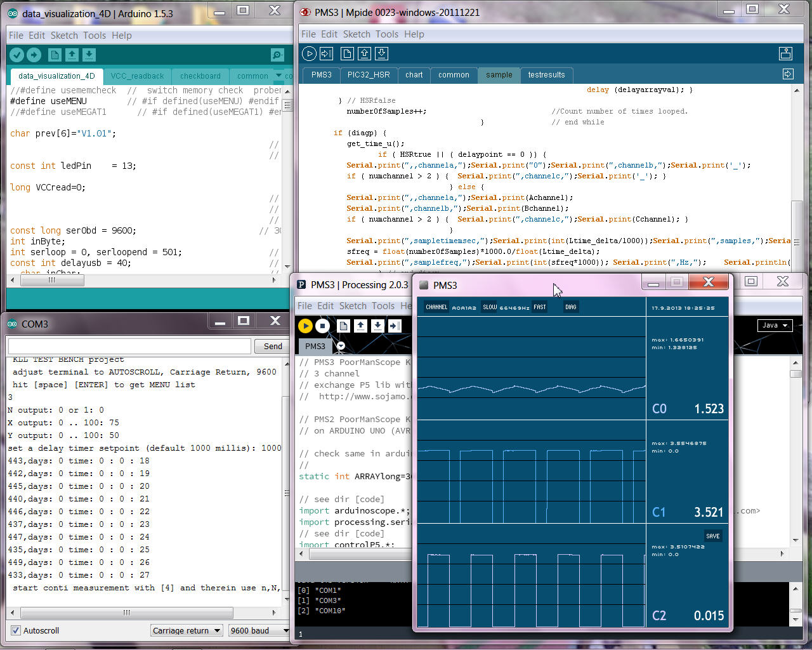
Task: Click the COM3 serial input text field
Action: (129, 346)
